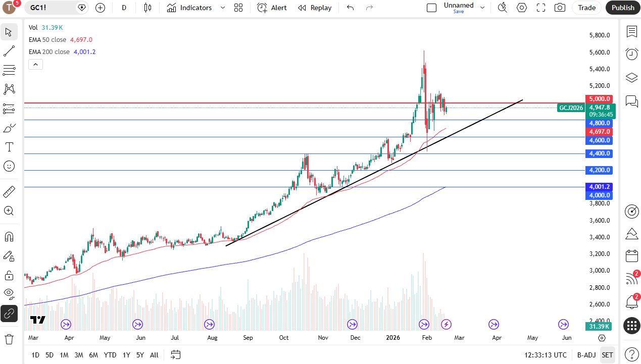This screenshot has height=364, width=641.
Task: Open the Indicators dialog
Action: pos(189,8)
